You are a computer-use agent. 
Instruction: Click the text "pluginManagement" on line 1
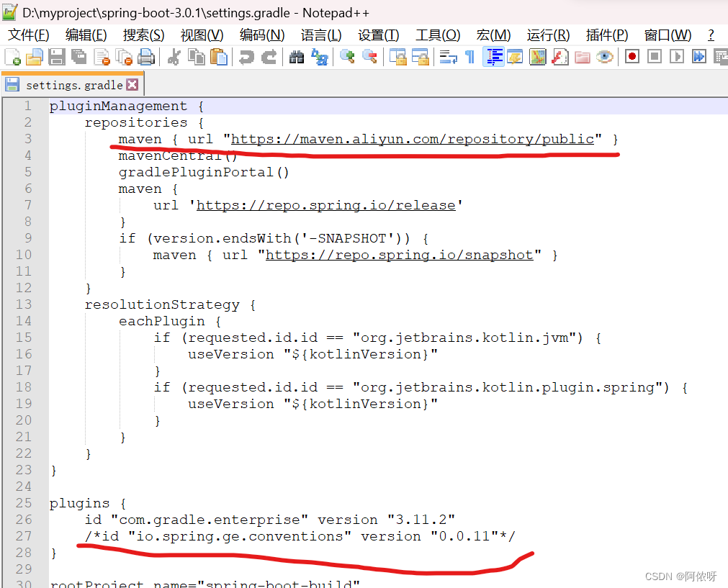pyautogui.click(x=118, y=106)
